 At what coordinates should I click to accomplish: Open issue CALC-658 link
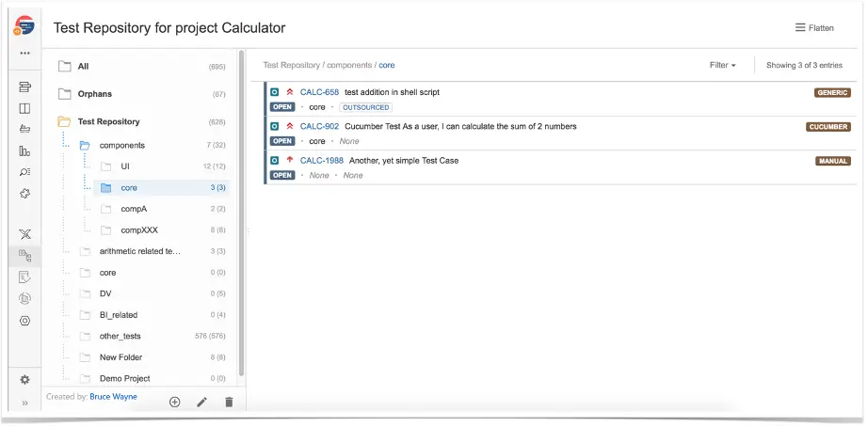(319, 92)
